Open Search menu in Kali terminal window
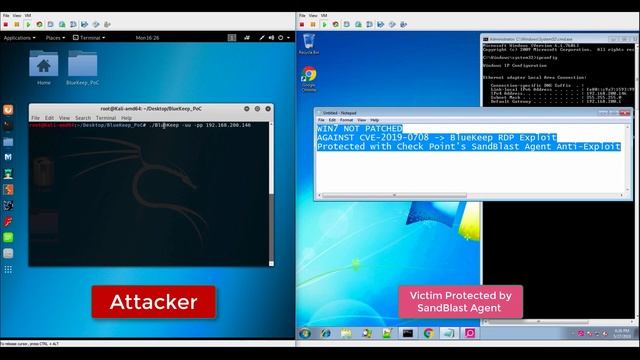 click(x=83, y=118)
